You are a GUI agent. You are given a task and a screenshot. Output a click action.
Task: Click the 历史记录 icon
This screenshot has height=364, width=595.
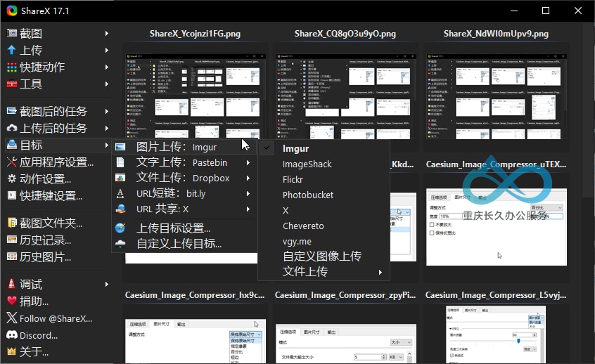[x=12, y=240]
